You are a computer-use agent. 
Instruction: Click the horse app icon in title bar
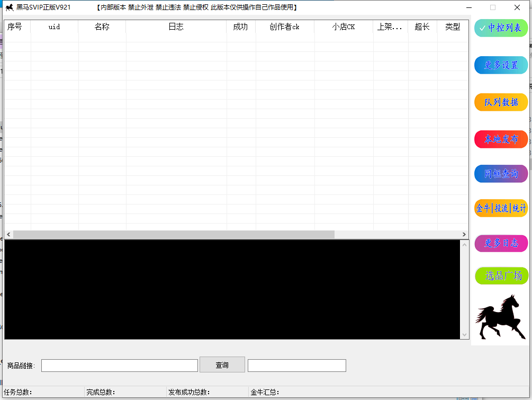pyautogui.click(x=10, y=7)
